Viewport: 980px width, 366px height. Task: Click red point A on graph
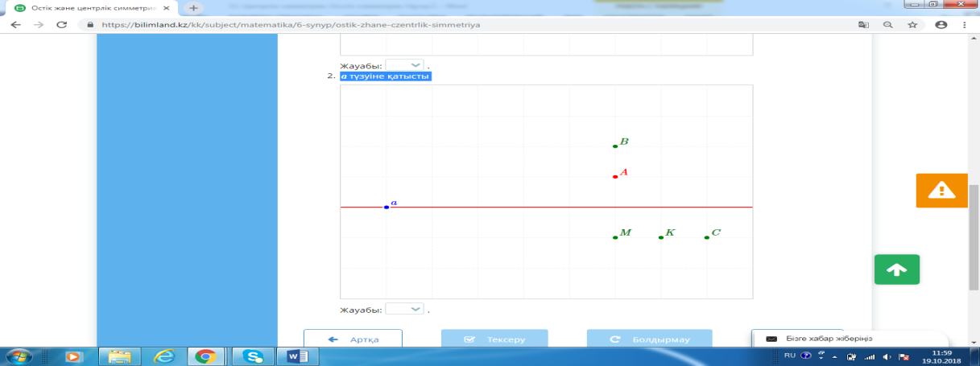[615, 176]
